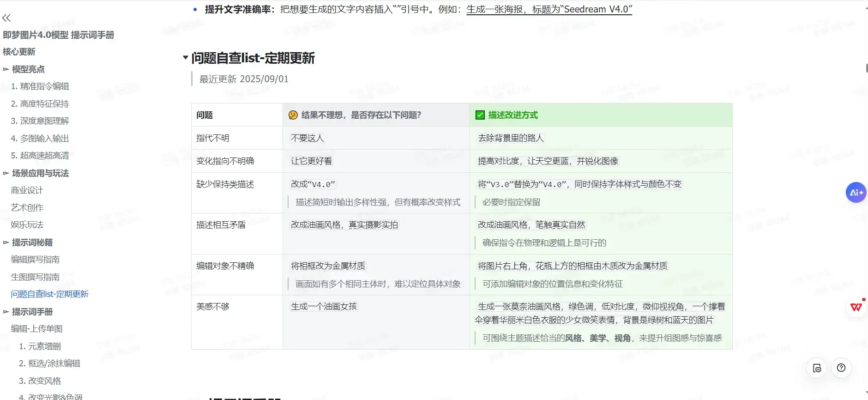Navigate to 编辑-上传单图 section
The height and width of the screenshot is (400, 868).
37,329
